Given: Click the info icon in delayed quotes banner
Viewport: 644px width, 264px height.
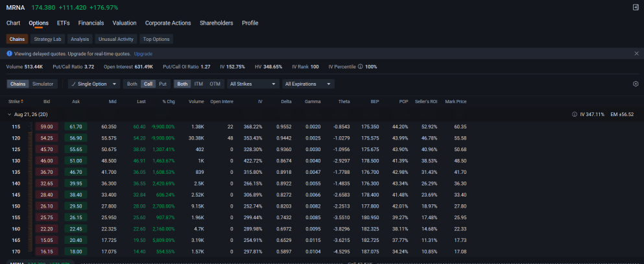Looking at the screenshot, I should [10, 54].
